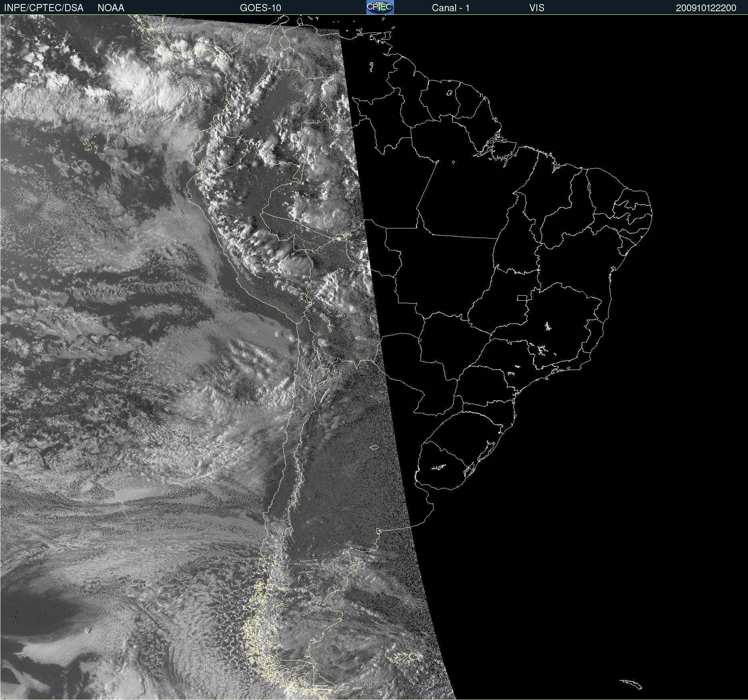Click the NOAA header label
The width and height of the screenshot is (748, 700).
[x=111, y=8]
